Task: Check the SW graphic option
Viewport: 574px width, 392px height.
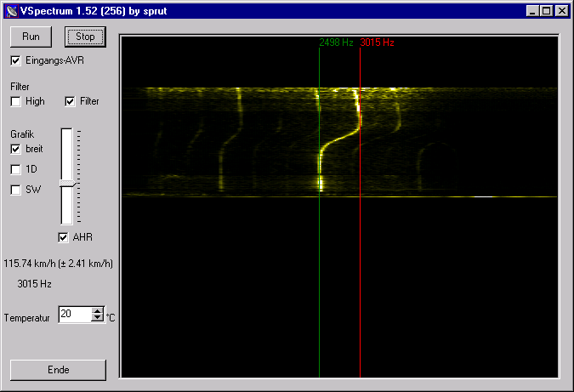Action: click(x=15, y=190)
